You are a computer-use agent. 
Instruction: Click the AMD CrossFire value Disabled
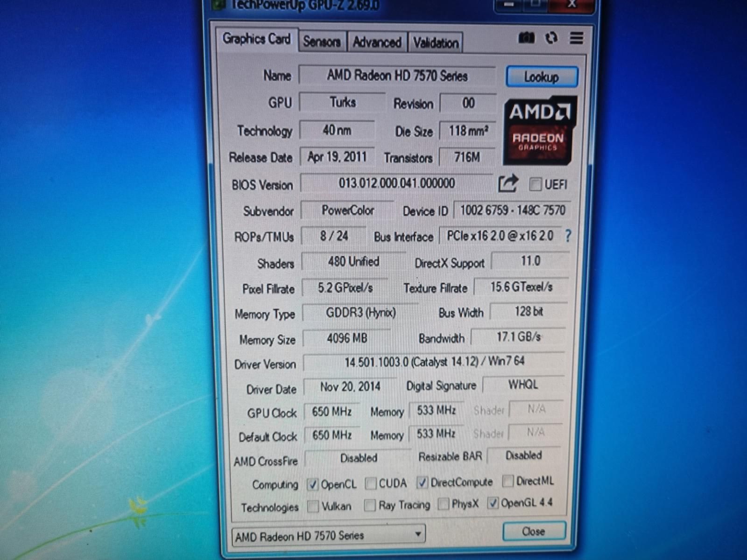click(x=358, y=458)
